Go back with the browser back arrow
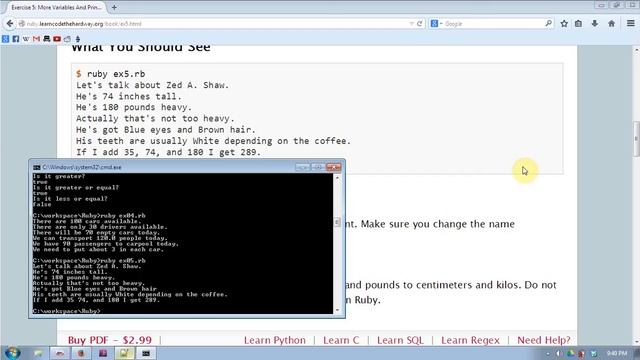640x360 pixels. [10, 24]
